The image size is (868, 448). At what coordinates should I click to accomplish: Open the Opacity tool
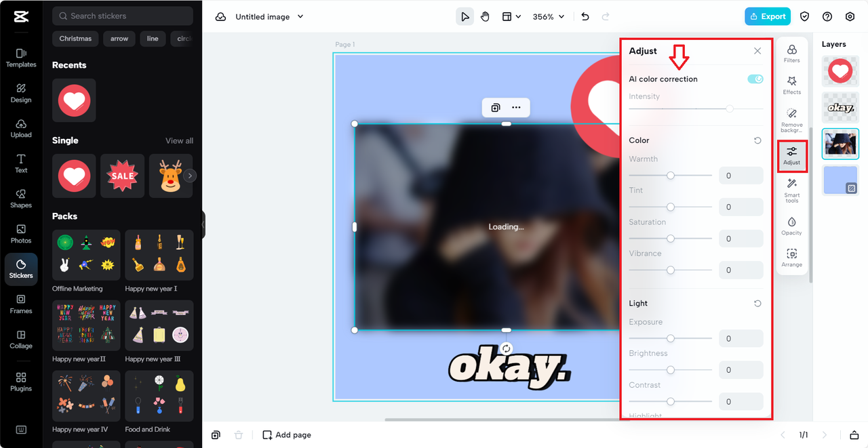point(791,226)
